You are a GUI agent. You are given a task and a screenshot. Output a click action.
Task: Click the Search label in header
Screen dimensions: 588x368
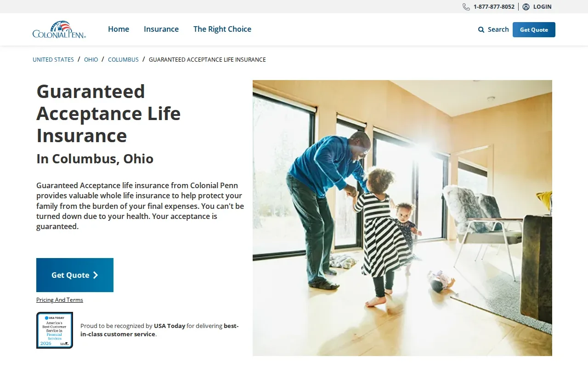coord(498,29)
